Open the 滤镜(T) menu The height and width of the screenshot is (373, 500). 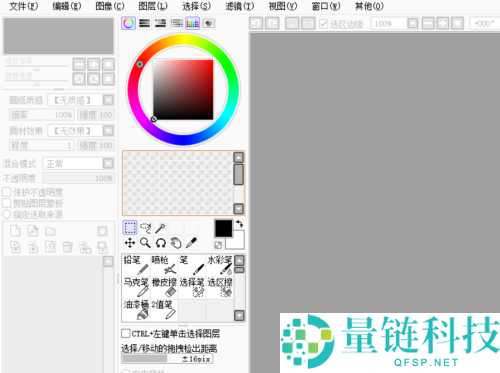[240, 6]
